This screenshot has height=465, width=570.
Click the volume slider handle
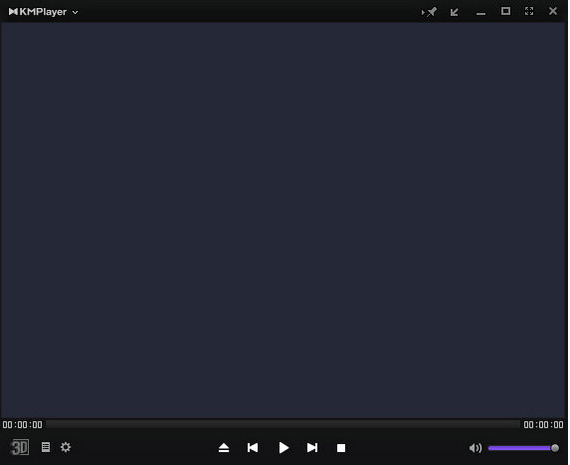[555, 448]
